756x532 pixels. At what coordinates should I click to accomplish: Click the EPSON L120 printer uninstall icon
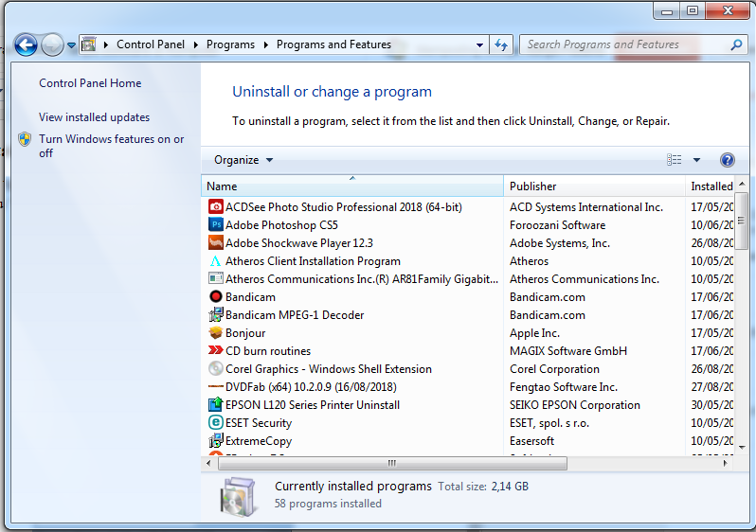[215, 405]
